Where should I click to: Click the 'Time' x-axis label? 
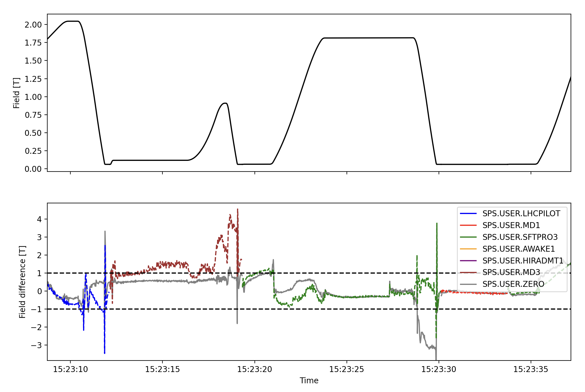click(x=309, y=381)
